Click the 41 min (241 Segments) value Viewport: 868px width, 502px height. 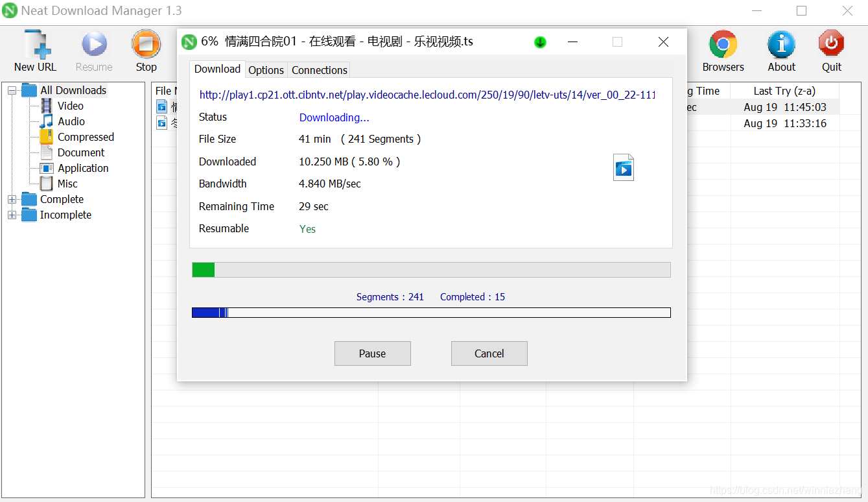360,139
